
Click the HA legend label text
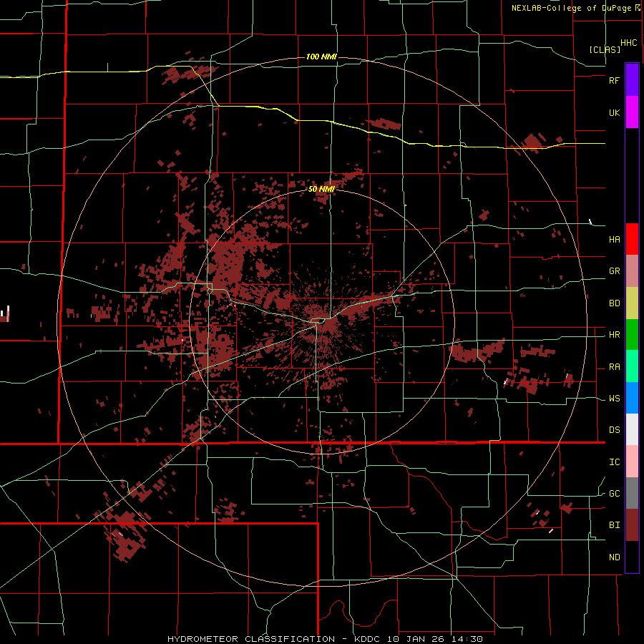[x=614, y=240]
